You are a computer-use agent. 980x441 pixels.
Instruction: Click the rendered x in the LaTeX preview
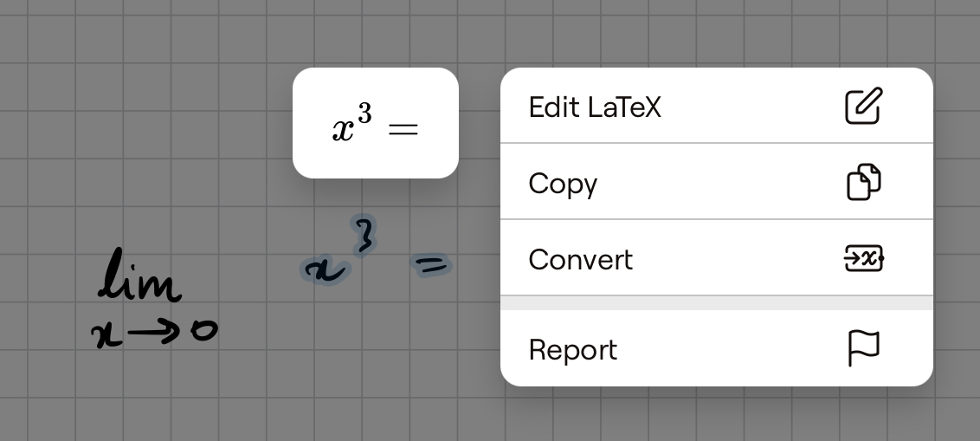coord(344,130)
